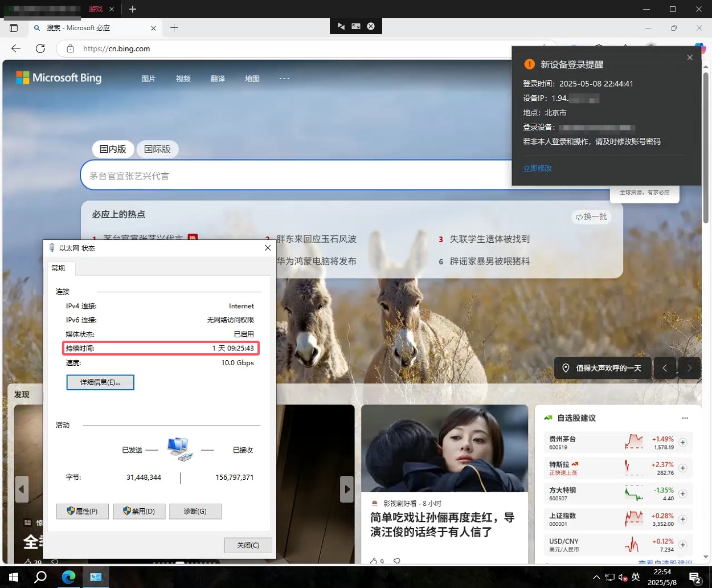The height and width of the screenshot is (588, 712).
Task: Click the location pin on 值得大声欢呼的一天
Action: pyautogui.click(x=566, y=368)
